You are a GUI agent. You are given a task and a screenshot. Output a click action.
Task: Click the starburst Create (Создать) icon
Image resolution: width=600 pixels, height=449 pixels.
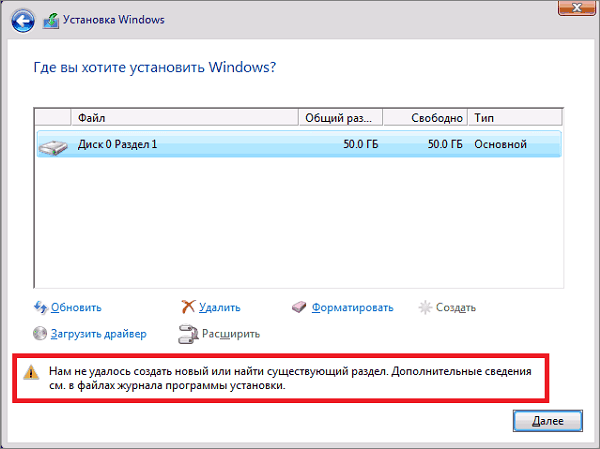click(425, 307)
